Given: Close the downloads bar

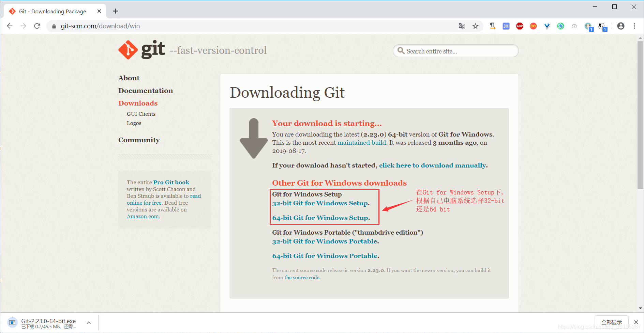Looking at the screenshot, I should tap(636, 322).
